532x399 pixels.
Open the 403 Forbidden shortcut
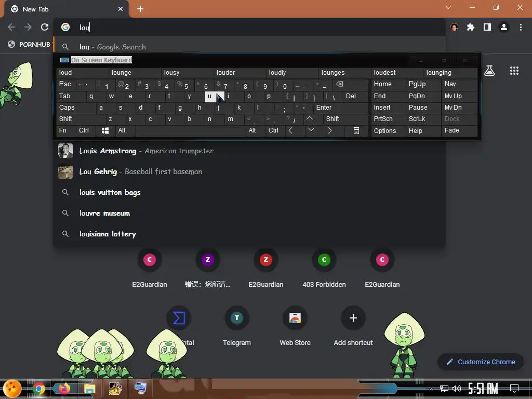[x=324, y=268]
